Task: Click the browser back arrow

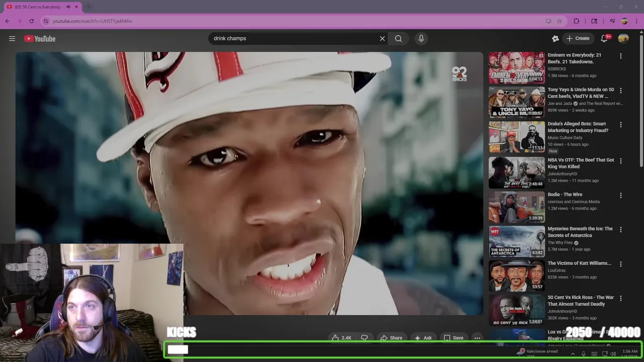Action: 8,21
